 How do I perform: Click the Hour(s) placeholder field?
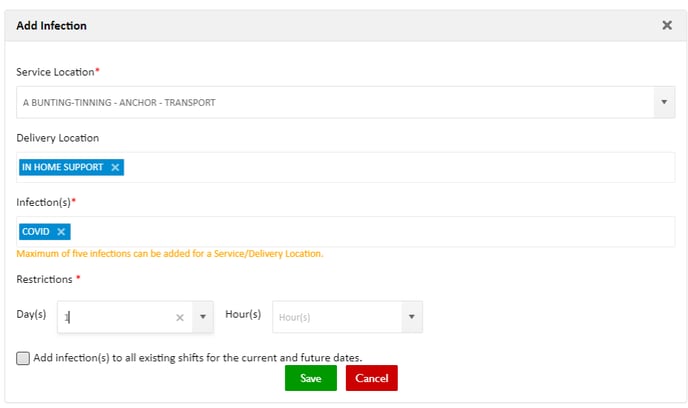coord(337,317)
